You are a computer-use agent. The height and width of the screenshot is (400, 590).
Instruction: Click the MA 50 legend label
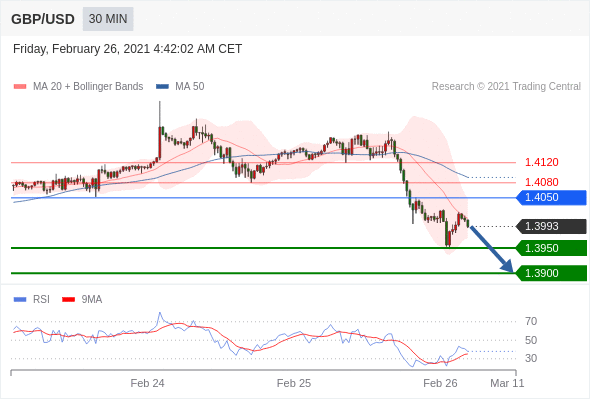pos(190,87)
